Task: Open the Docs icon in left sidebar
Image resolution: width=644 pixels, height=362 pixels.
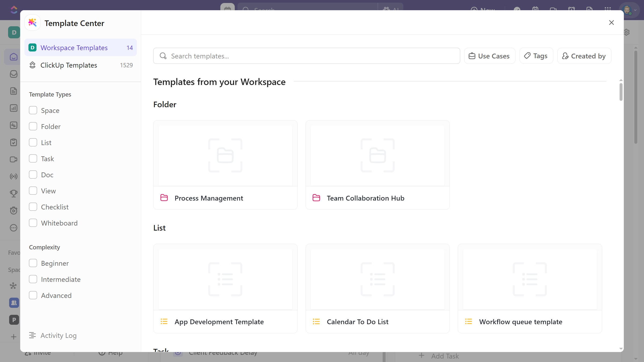Action: [x=13, y=91]
